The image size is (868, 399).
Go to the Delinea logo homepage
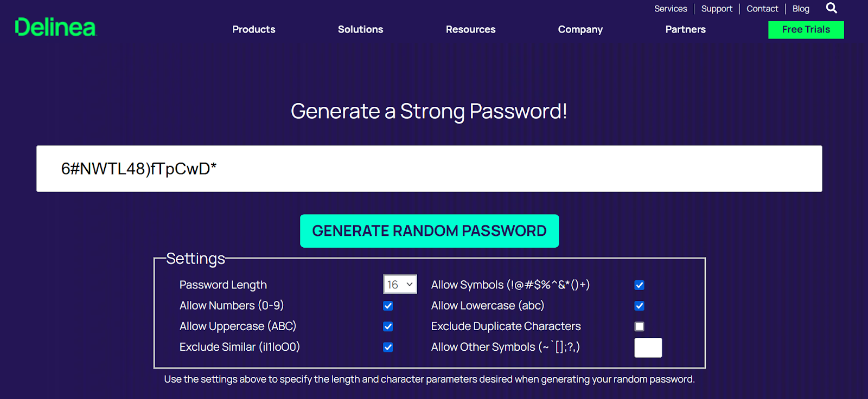[x=55, y=27]
